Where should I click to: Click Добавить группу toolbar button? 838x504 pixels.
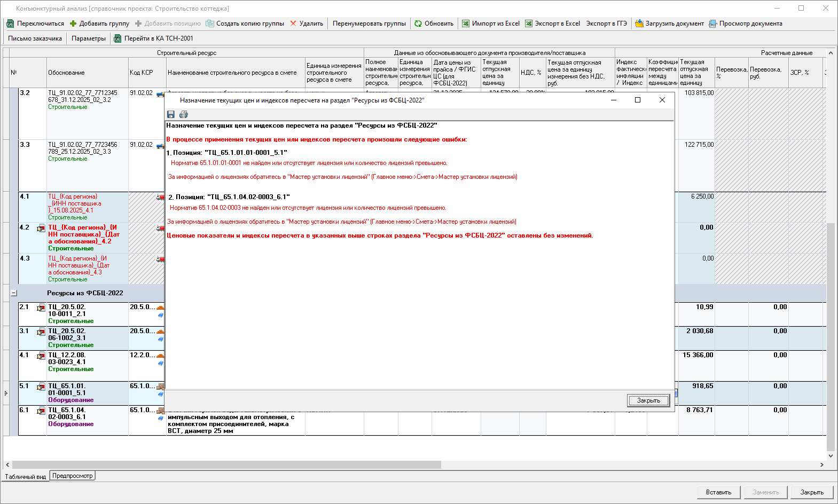coord(99,23)
